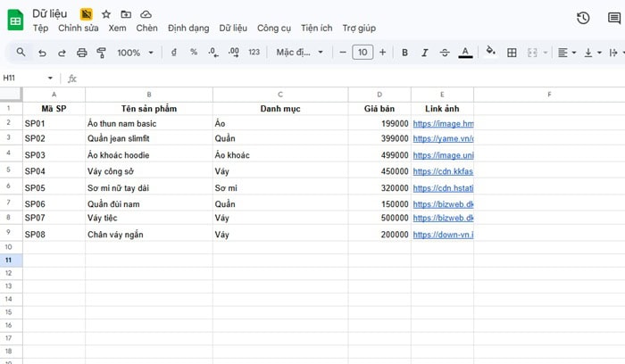Toggle strikethrough formatting
Viewport: 625px width, 364px height.
[445, 53]
